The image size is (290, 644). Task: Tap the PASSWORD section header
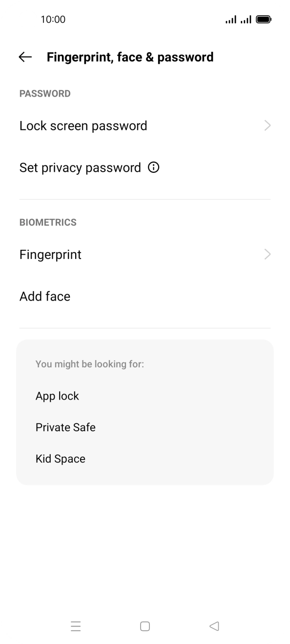[x=45, y=94]
